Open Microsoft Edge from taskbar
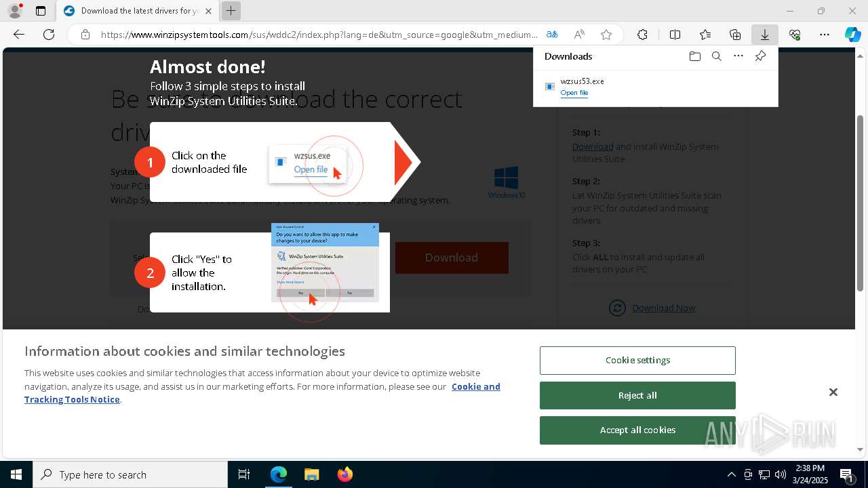 tap(279, 474)
